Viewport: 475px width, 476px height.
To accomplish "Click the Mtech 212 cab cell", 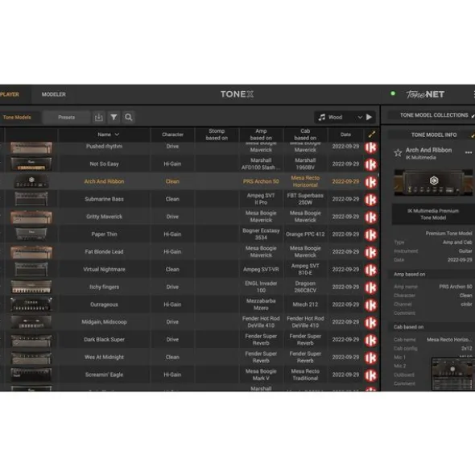I will coord(305,304).
